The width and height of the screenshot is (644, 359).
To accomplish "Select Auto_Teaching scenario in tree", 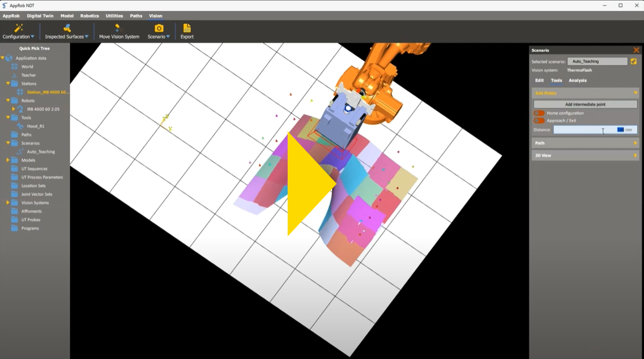I will click(x=41, y=151).
